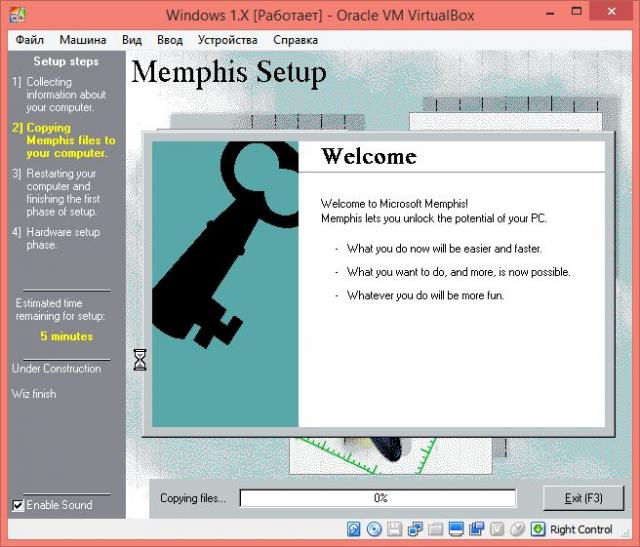640x547 pixels.
Task: Open the Файл menu
Action: (x=29, y=40)
